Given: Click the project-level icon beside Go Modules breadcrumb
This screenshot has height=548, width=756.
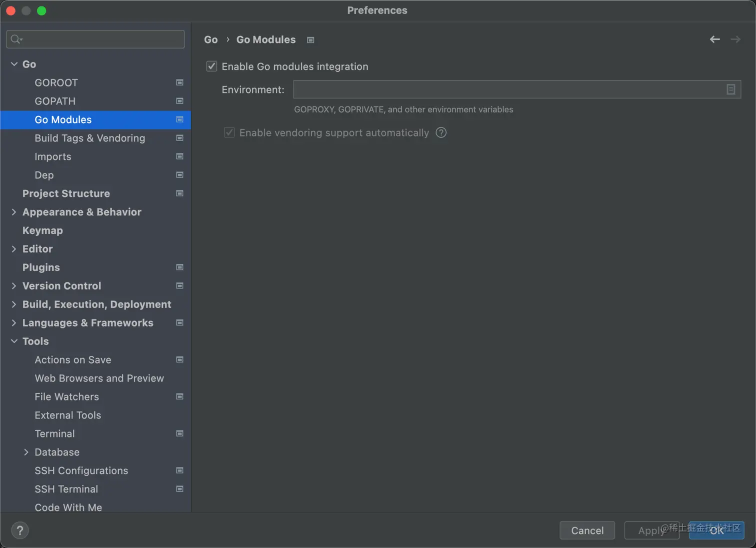Looking at the screenshot, I should tap(310, 40).
